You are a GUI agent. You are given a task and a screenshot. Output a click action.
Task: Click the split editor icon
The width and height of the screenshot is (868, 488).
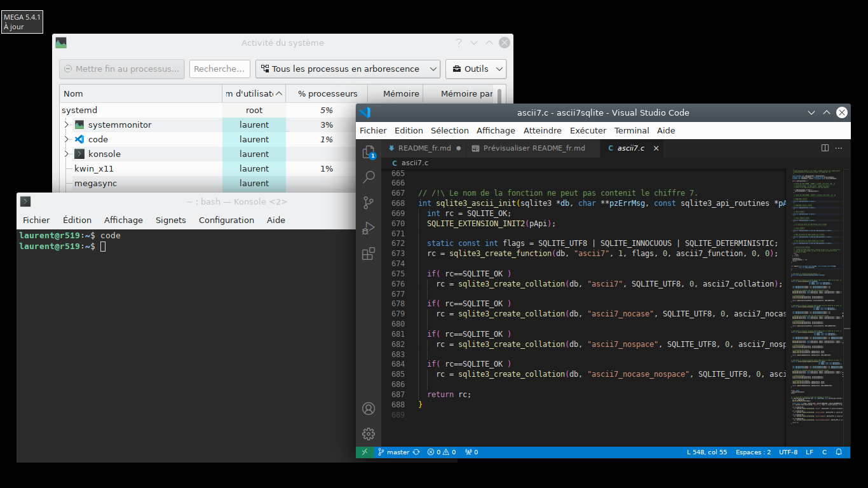[x=825, y=148]
